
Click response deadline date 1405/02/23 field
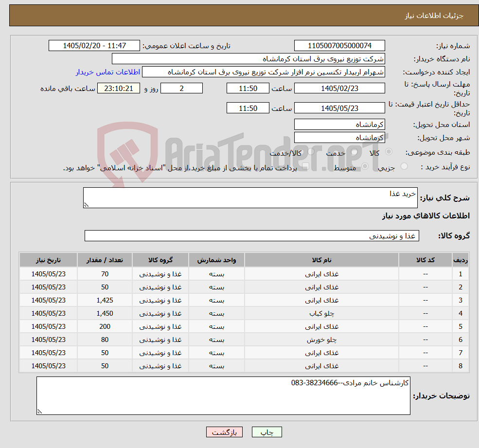coord(339,89)
